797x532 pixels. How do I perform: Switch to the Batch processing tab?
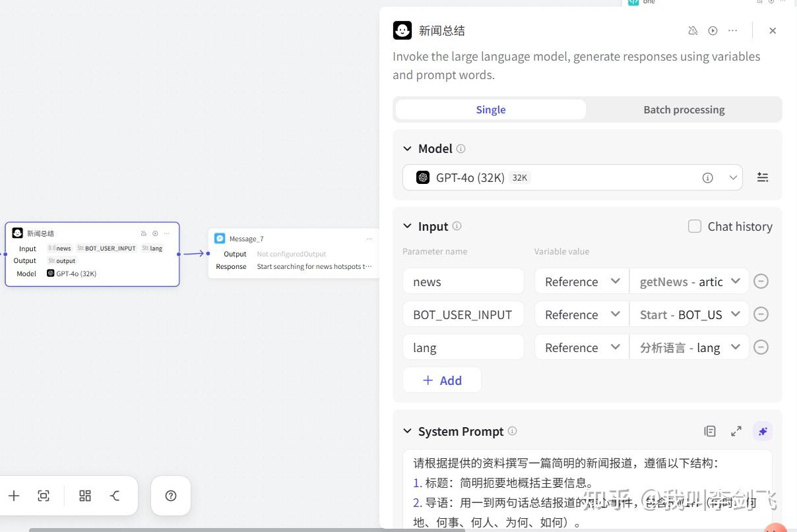[684, 109]
